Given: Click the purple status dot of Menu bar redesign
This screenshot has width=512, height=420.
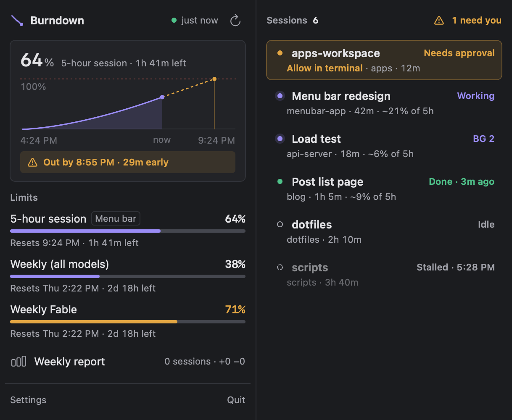Looking at the screenshot, I should tap(280, 96).
